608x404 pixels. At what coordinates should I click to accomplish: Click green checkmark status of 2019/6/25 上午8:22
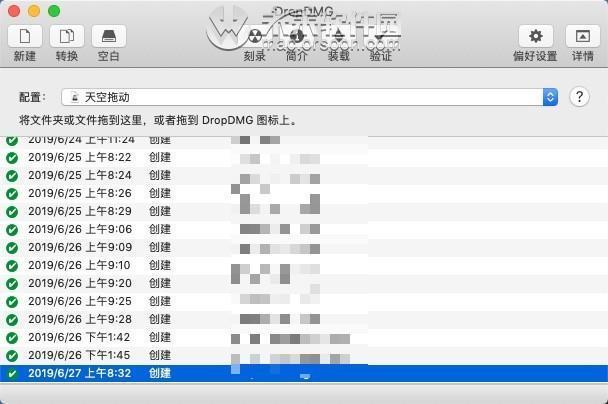point(12,158)
